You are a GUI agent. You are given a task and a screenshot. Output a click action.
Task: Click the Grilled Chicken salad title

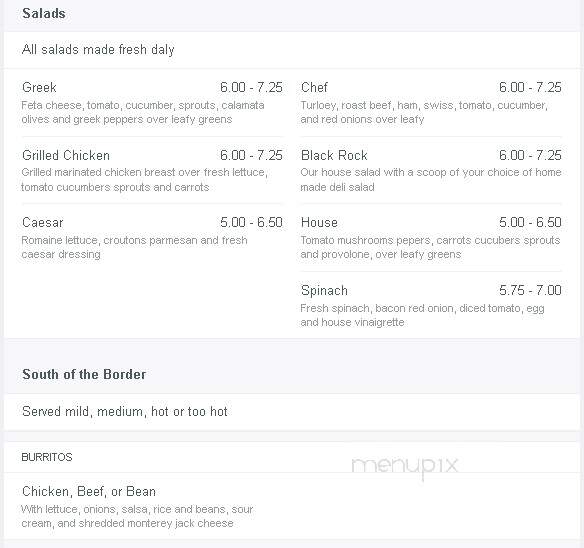pos(66,155)
